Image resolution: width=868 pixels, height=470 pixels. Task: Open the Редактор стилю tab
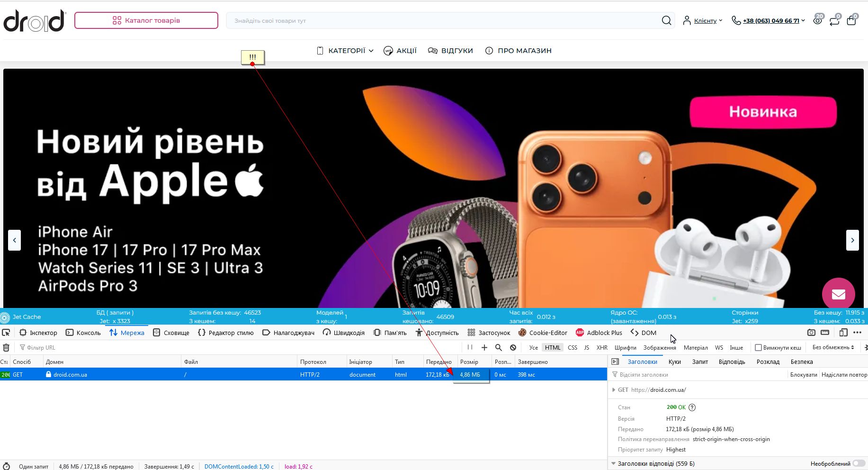(x=225, y=333)
